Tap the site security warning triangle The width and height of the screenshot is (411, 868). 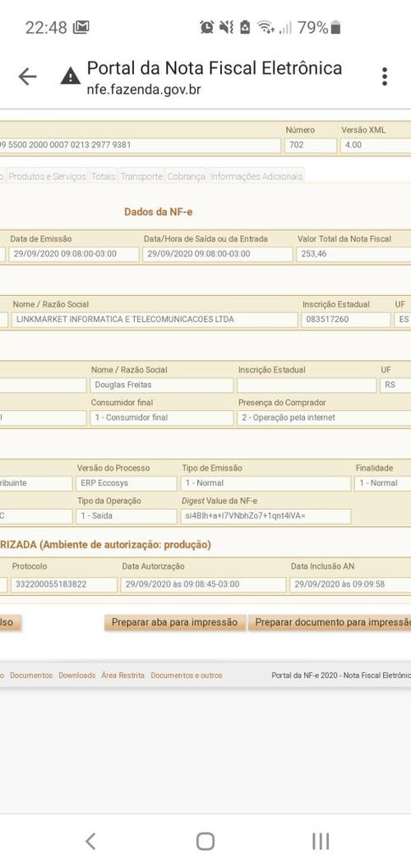click(x=71, y=76)
